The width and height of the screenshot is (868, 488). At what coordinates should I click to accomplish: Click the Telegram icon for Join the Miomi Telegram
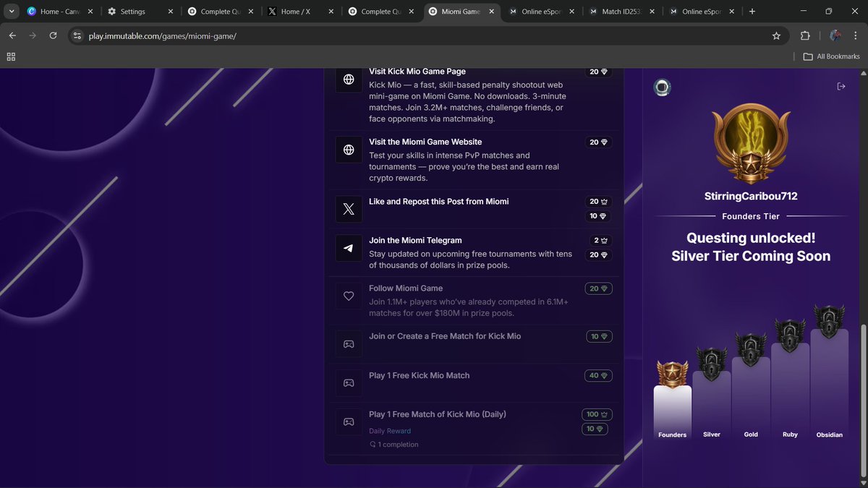pos(349,248)
